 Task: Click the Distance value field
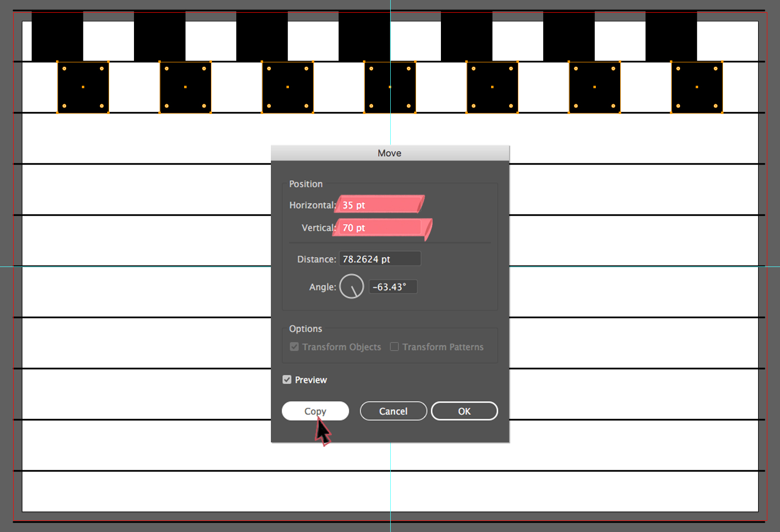click(380, 259)
